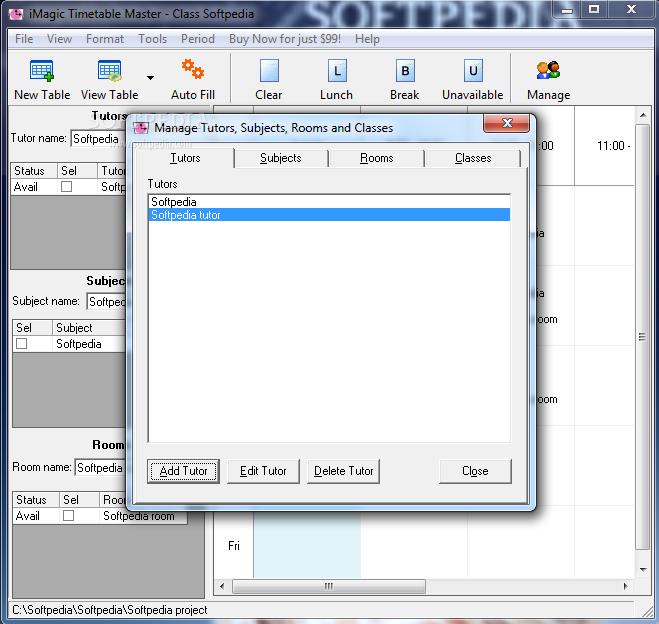Viewport: 659px width, 624px height.
Task: Open the Manage people icon
Action: (548, 70)
